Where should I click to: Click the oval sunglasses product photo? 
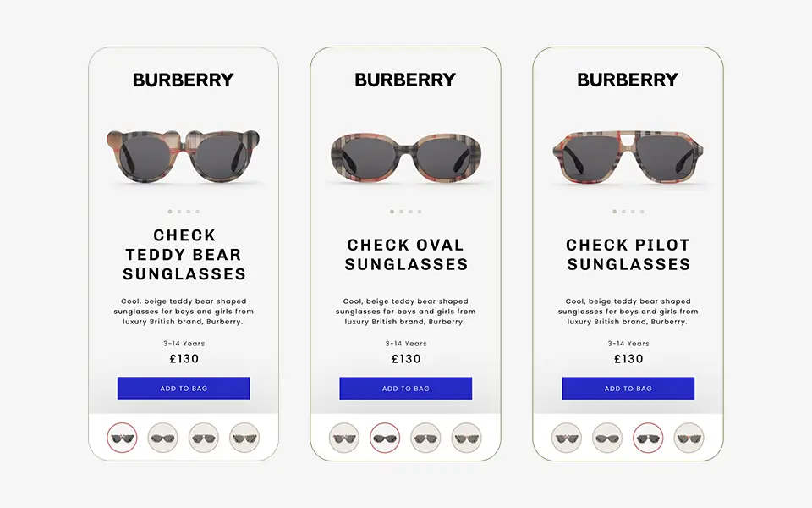(405, 157)
